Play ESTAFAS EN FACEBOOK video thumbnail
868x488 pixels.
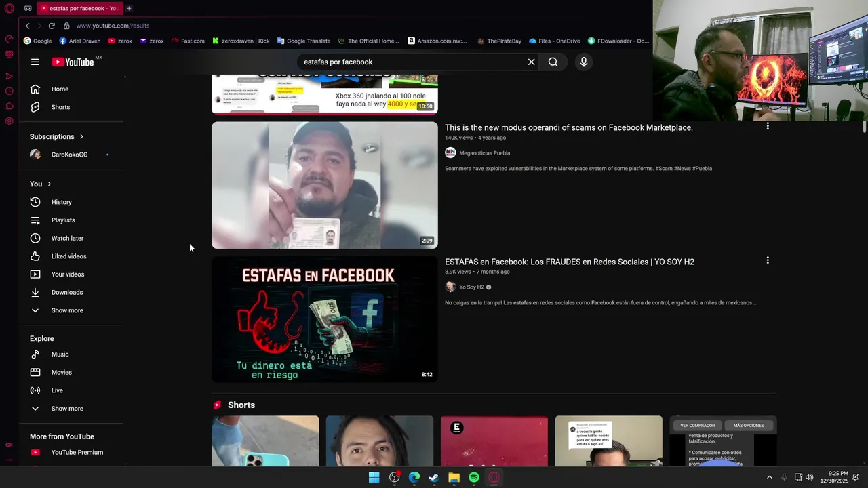point(325,319)
